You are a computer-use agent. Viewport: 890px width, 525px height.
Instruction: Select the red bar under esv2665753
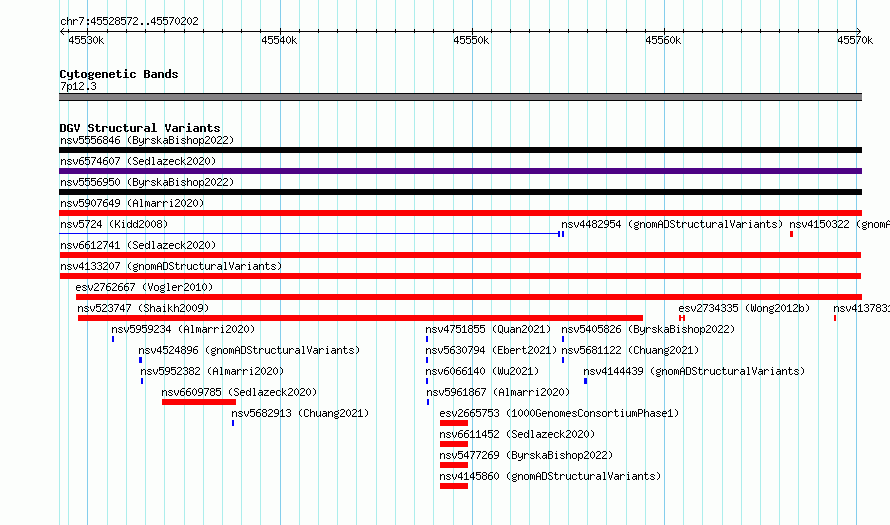coord(454,423)
